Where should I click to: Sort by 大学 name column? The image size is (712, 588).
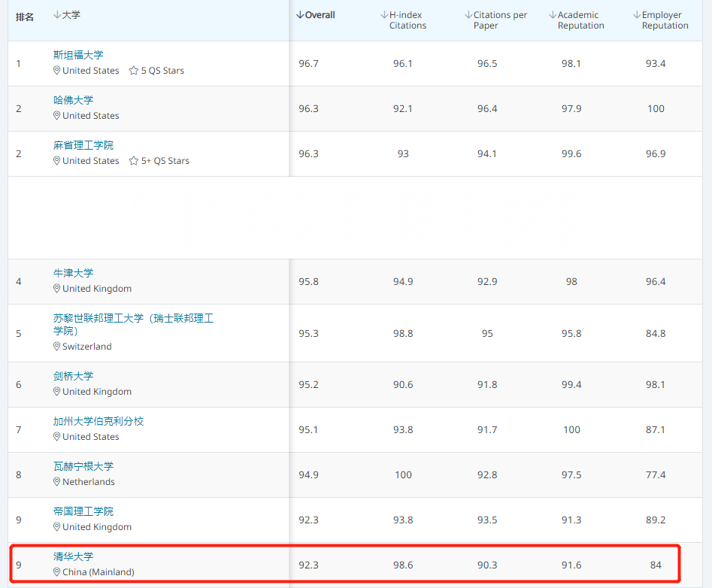[67, 15]
